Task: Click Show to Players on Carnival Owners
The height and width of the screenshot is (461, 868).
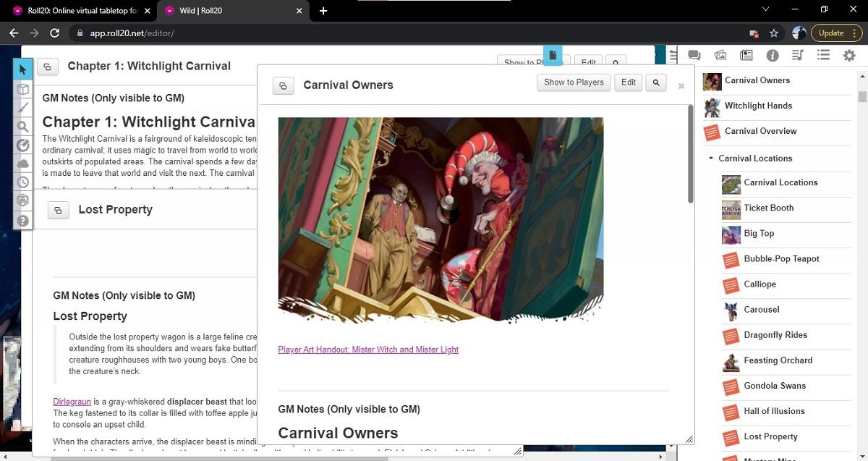Action: (573, 82)
